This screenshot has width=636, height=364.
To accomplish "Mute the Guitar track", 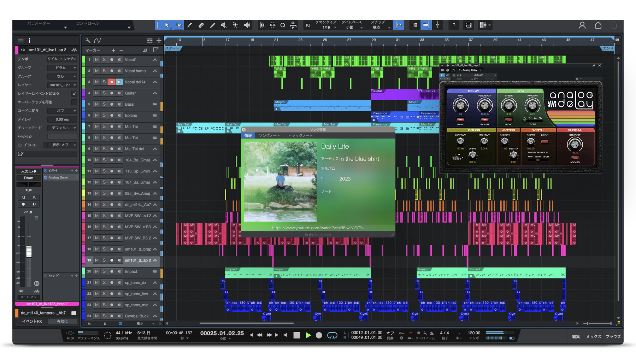I will 96,93.
